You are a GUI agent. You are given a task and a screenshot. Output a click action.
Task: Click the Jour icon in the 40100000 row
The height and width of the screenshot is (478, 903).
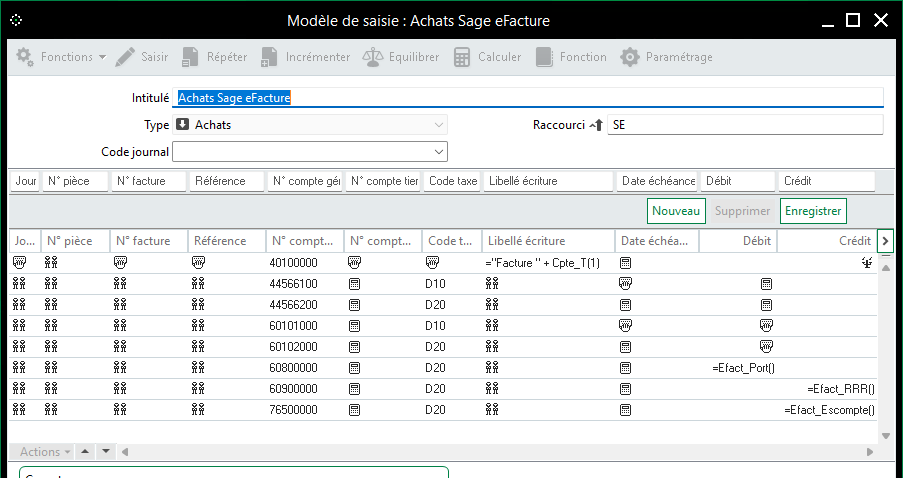point(19,263)
